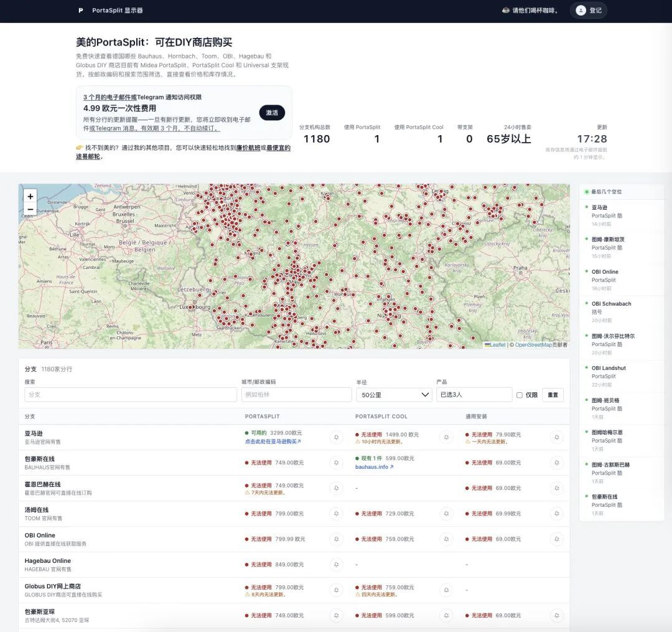Click the 通用安装 column header

click(476, 417)
